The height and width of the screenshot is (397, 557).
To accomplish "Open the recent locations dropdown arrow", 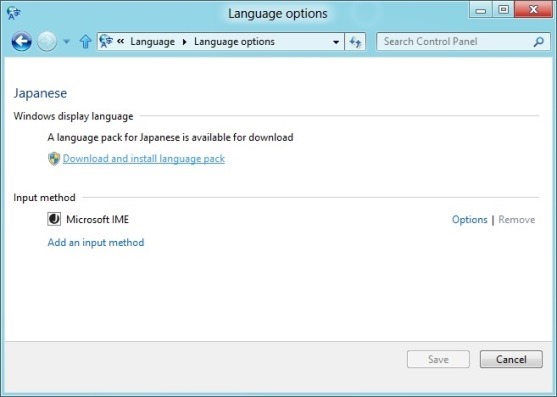I will pyautogui.click(x=66, y=42).
